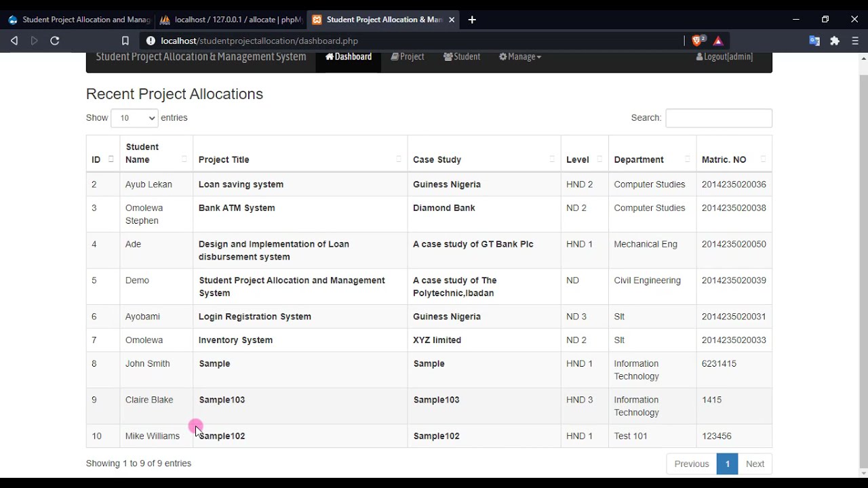This screenshot has width=868, height=488.
Task: Sort table by Department column
Action: coord(652,153)
